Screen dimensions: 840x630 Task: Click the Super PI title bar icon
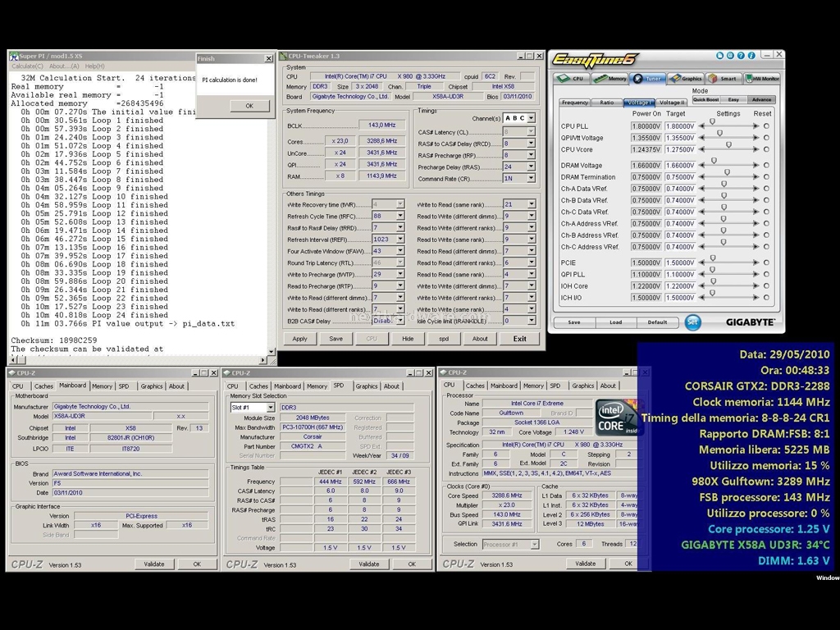(15, 56)
